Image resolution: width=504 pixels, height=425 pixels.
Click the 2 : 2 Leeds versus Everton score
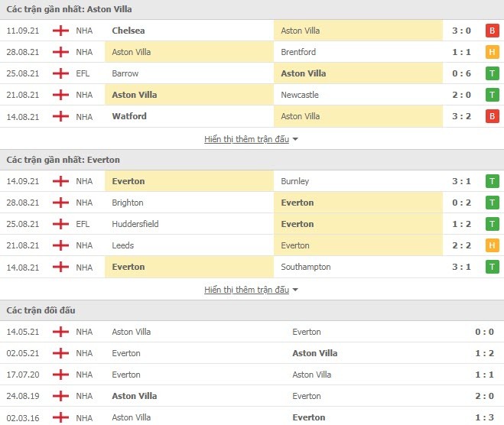pyautogui.click(x=461, y=245)
